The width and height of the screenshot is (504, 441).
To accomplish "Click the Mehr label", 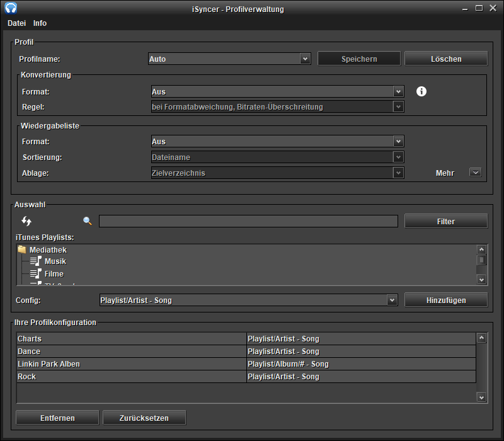I will 445,173.
